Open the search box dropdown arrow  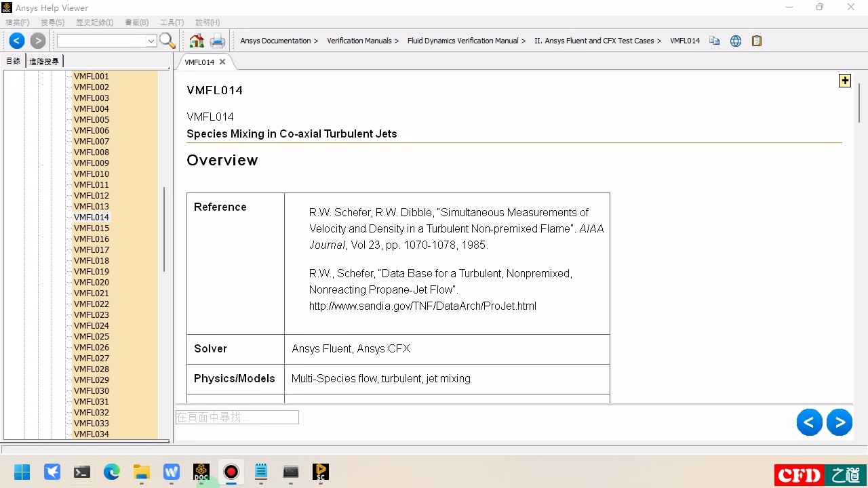151,41
